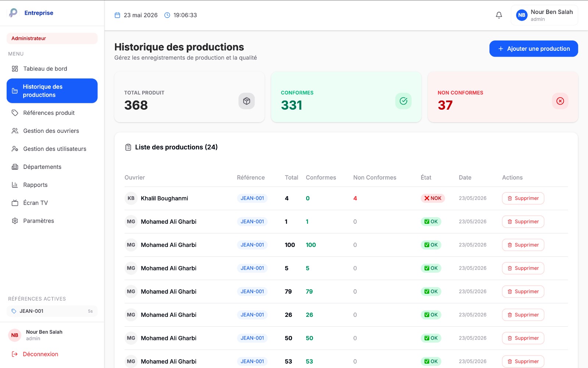Click Supprimer on row with total 100
Viewport: 588px width, 368px height.
pos(523,245)
